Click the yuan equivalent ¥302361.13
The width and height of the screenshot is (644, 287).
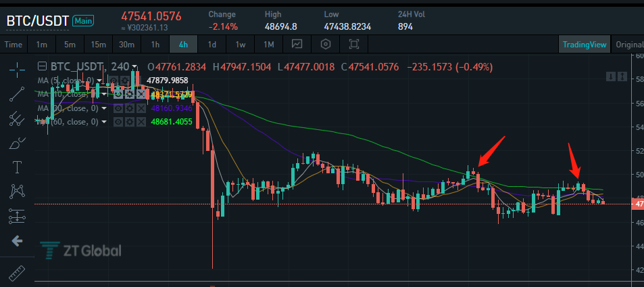(x=144, y=28)
